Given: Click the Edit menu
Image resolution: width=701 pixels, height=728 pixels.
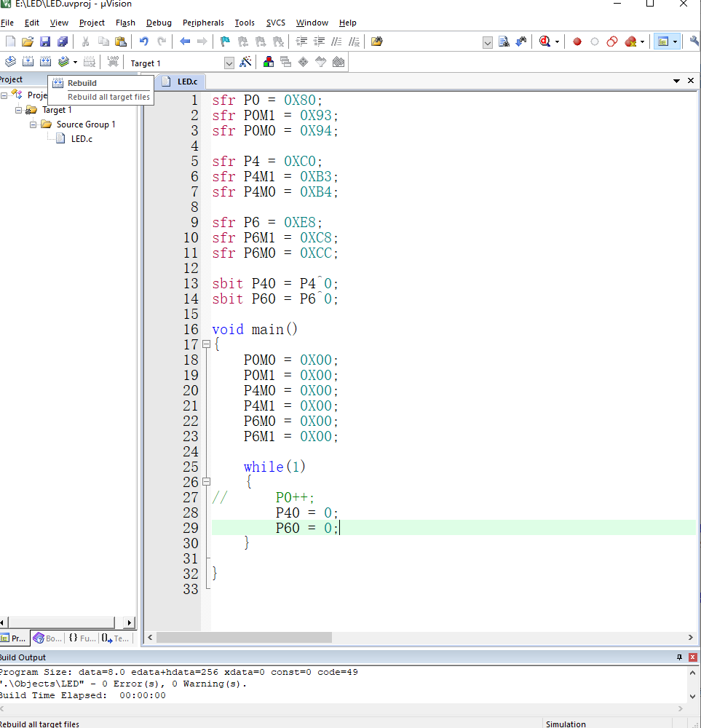Looking at the screenshot, I should 31,23.
